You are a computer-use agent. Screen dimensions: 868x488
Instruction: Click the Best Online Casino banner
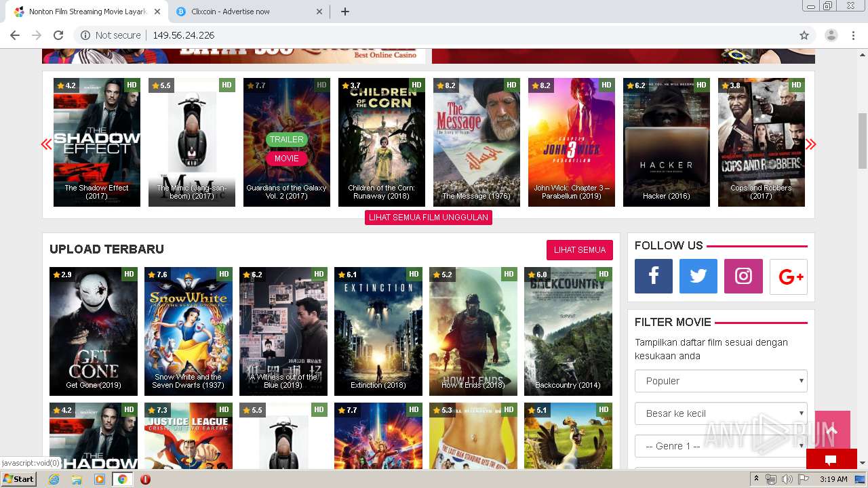click(234, 56)
